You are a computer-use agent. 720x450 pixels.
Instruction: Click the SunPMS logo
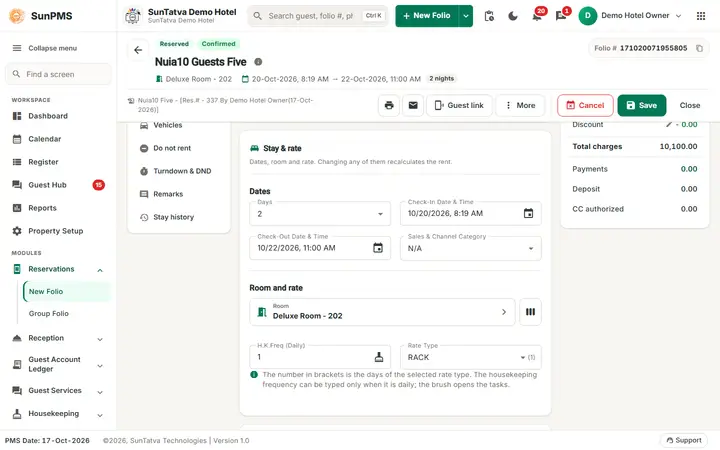[x=17, y=16]
